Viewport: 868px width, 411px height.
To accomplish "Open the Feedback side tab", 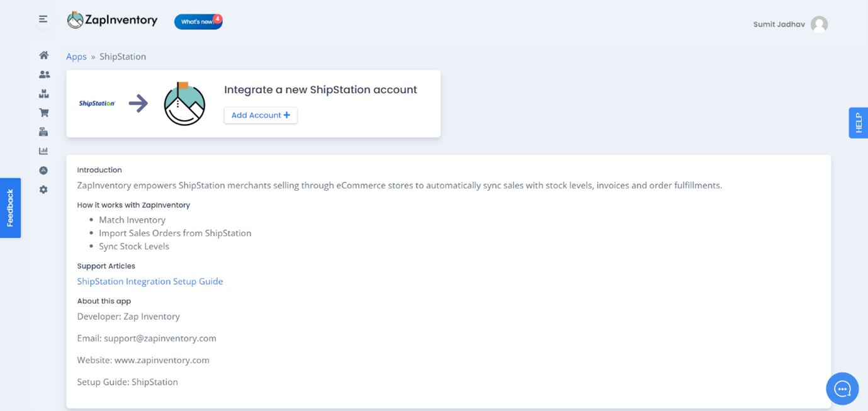I will [x=10, y=208].
